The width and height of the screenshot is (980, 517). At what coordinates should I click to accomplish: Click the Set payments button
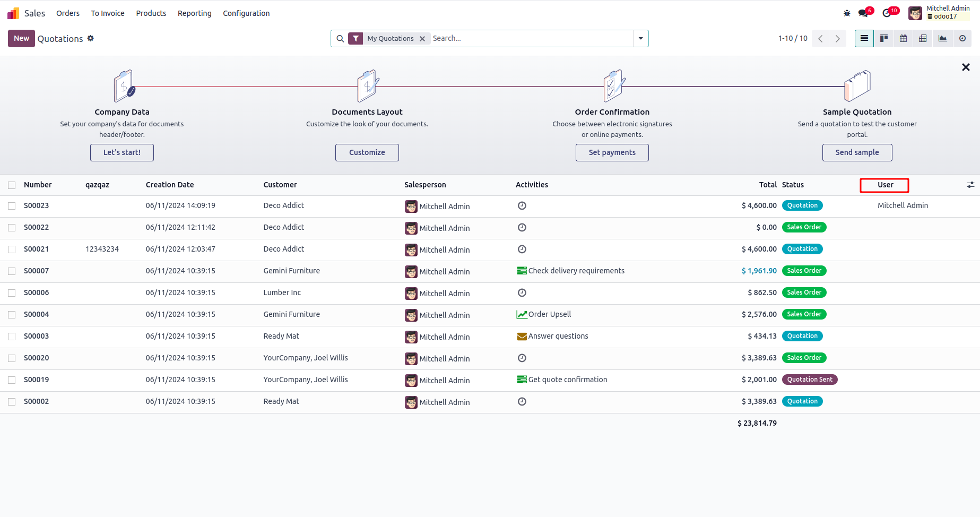612,152
